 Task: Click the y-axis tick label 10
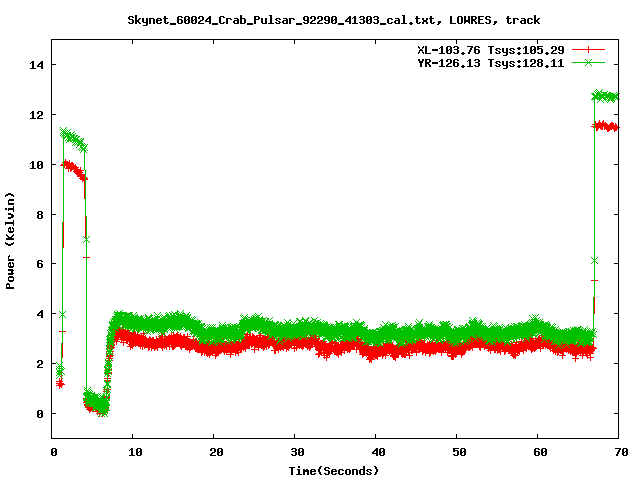tap(37, 165)
